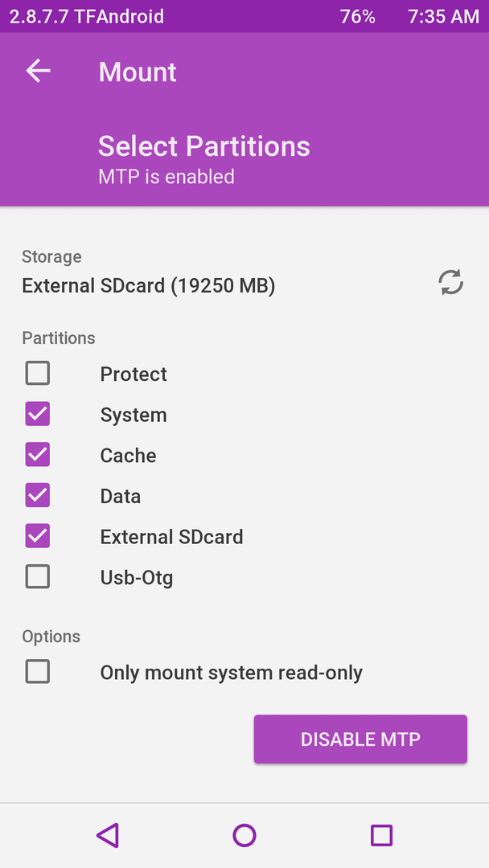Refresh storage sizes with the circular arrows icon
The height and width of the screenshot is (868, 489).
450,282
